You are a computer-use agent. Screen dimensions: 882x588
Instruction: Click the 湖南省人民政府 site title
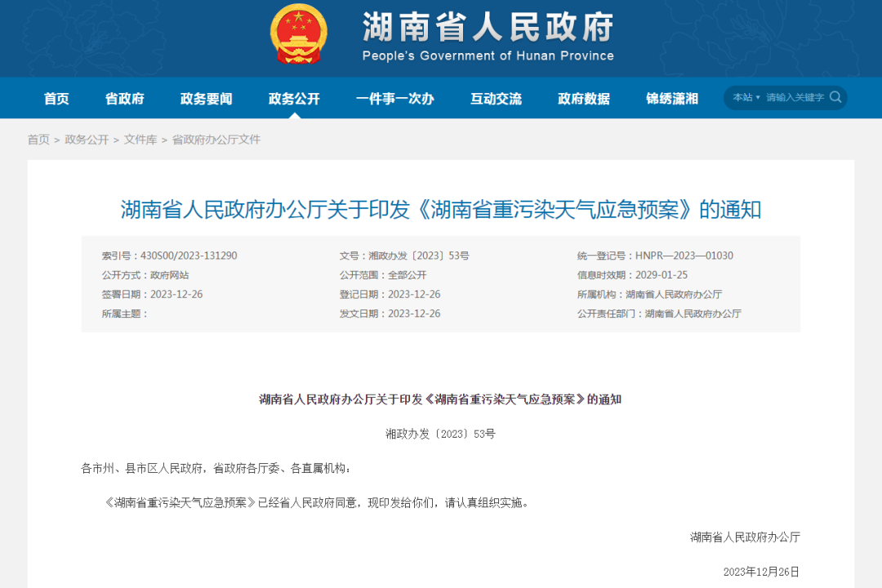point(488,26)
